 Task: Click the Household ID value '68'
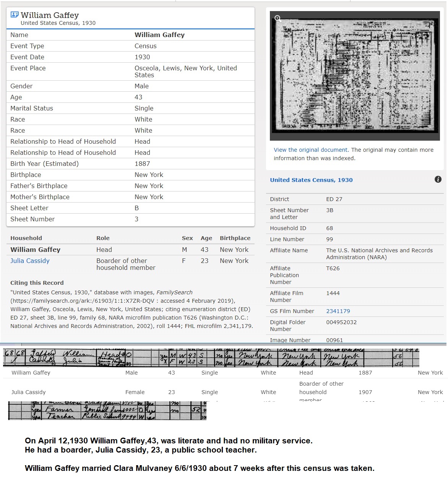[x=330, y=228]
